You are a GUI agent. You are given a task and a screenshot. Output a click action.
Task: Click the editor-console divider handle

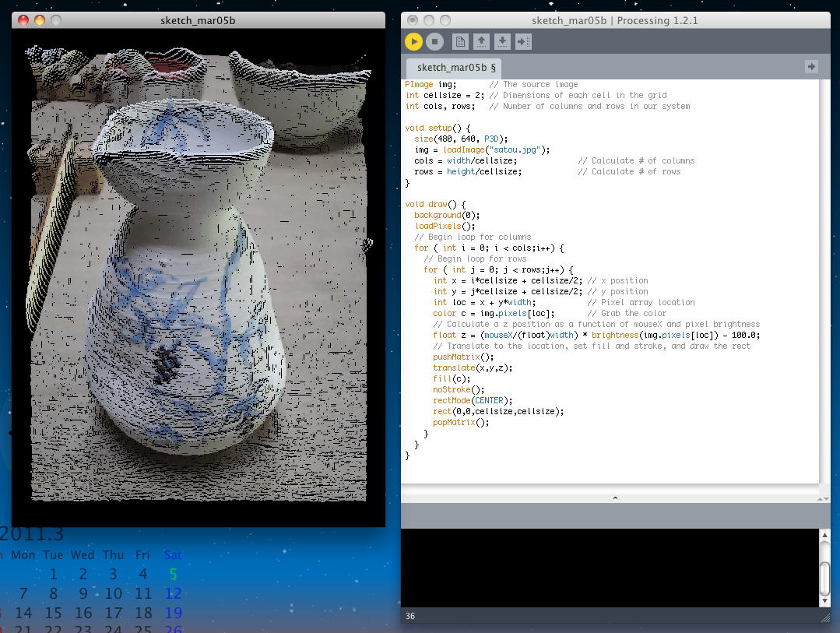(615, 497)
